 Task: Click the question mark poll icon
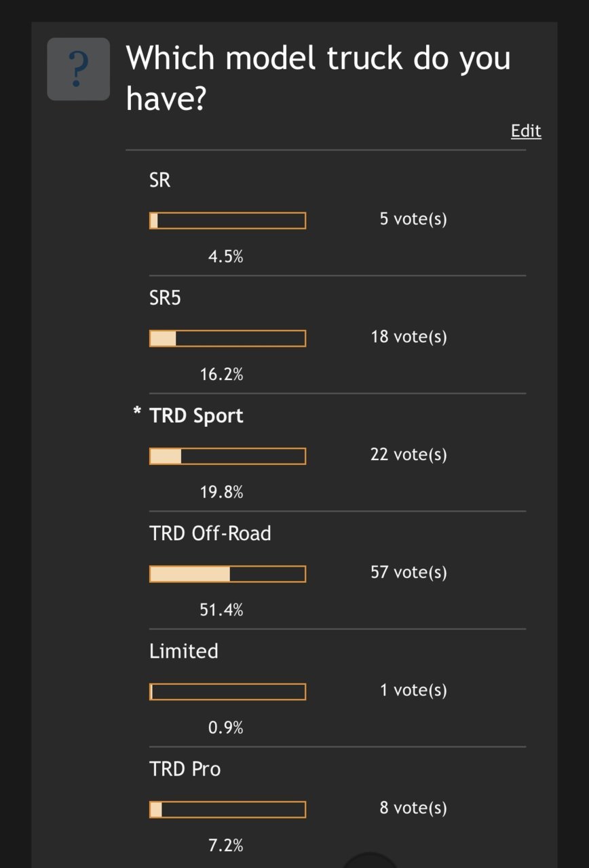pyautogui.click(x=78, y=69)
